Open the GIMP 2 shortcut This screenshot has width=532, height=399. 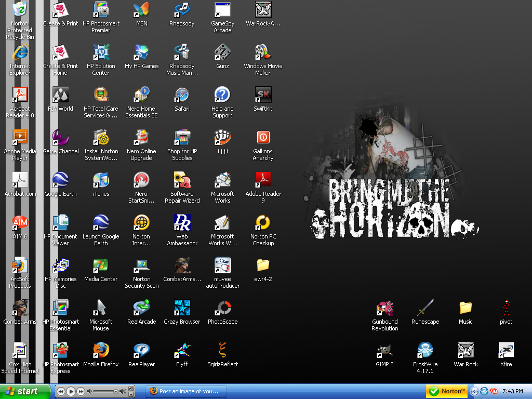[x=384, y=350]
